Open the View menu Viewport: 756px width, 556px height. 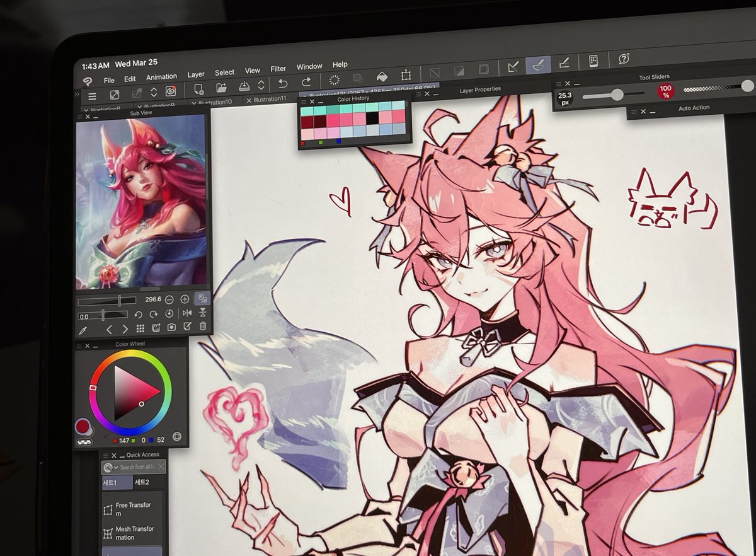pyautogui.click(x=253, y=71)
